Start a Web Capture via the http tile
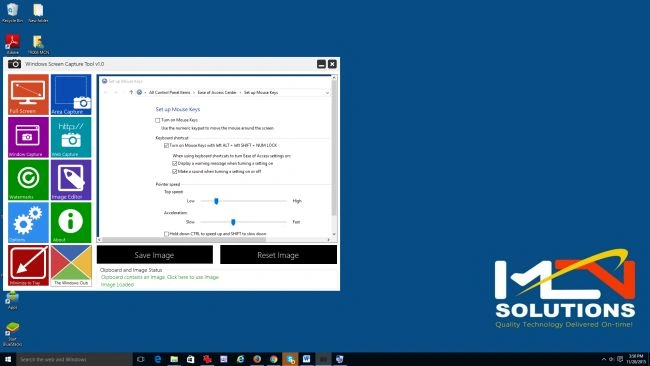Screen dimensions: 650x366 71,137
